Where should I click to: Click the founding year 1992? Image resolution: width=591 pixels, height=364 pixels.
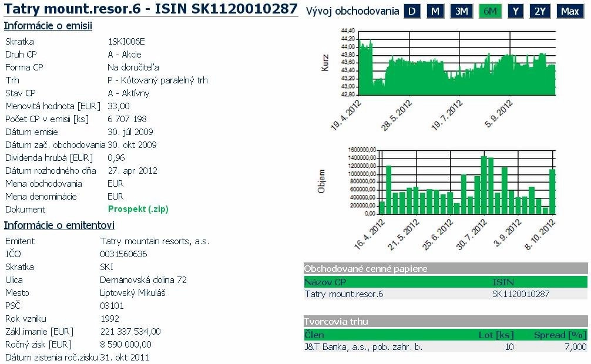pyautogui.click(x=110, y=318)
